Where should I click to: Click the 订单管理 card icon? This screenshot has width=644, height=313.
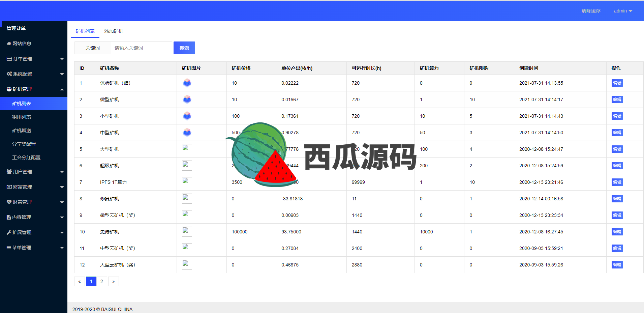9,59
